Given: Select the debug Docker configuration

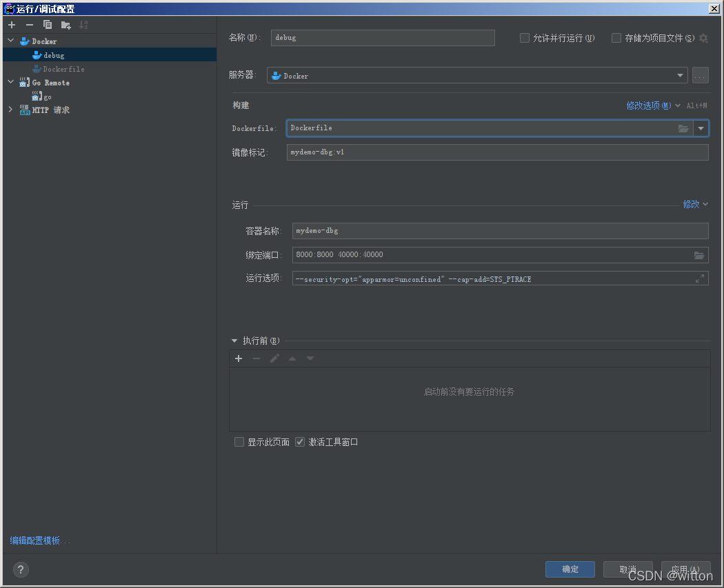Looking at the screenshot, I should click(110, 55).
